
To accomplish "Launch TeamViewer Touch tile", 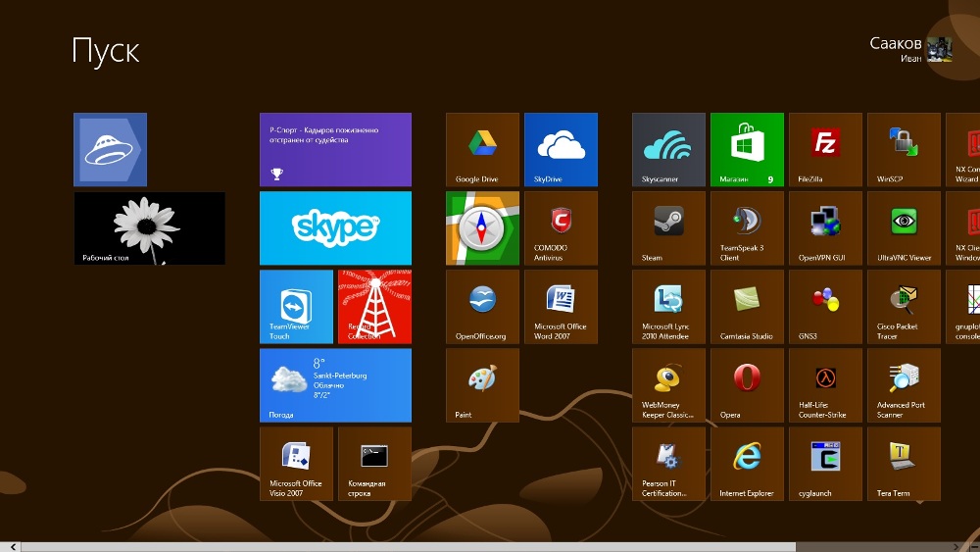I will pos(296,306).
